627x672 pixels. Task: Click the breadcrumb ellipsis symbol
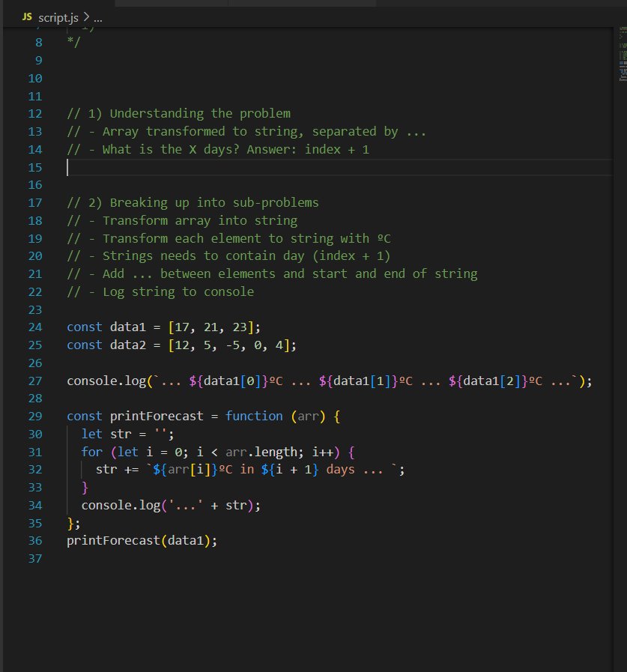coord(98,19)
